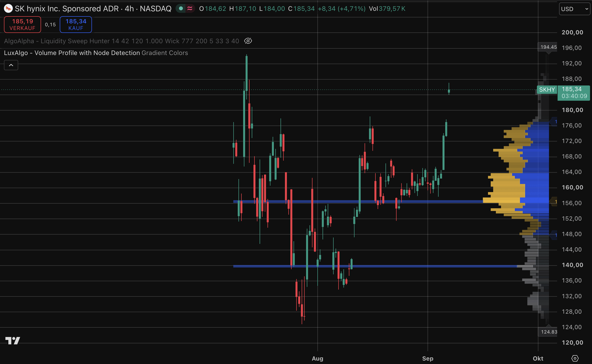
Task: Click 168,00 on the price axis
Action: tap(572, 156)
